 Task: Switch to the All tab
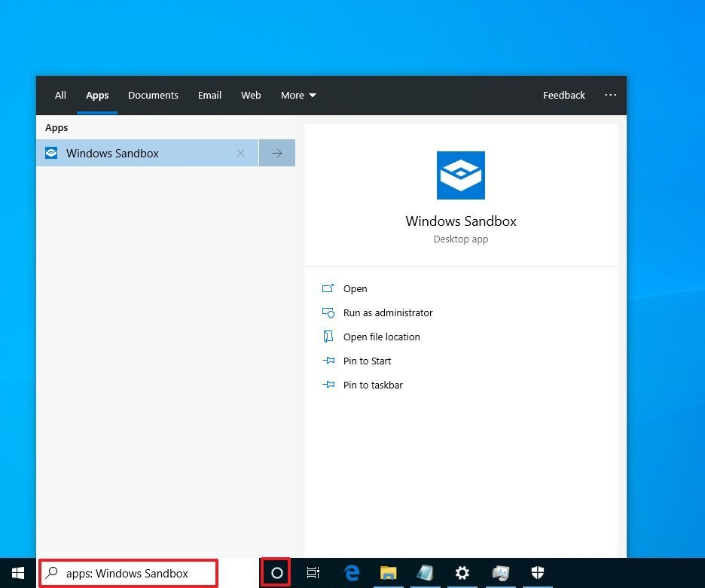[x=60, y=96]
